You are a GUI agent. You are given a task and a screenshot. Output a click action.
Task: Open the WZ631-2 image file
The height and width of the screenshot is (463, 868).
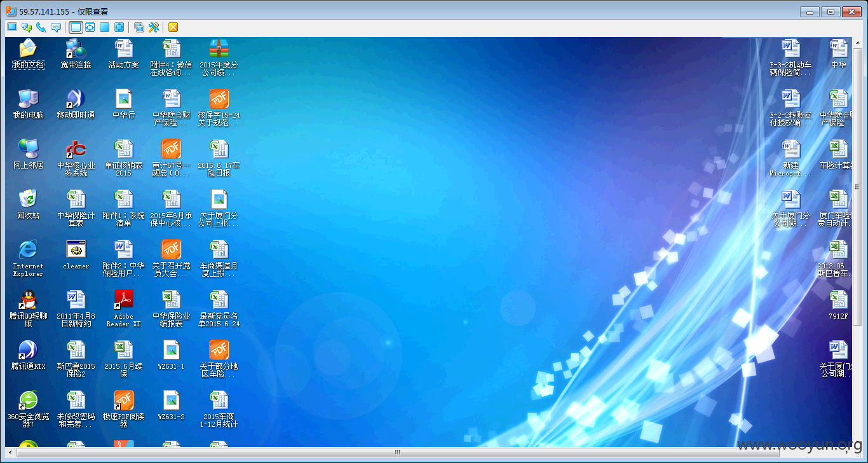point(171,406)
